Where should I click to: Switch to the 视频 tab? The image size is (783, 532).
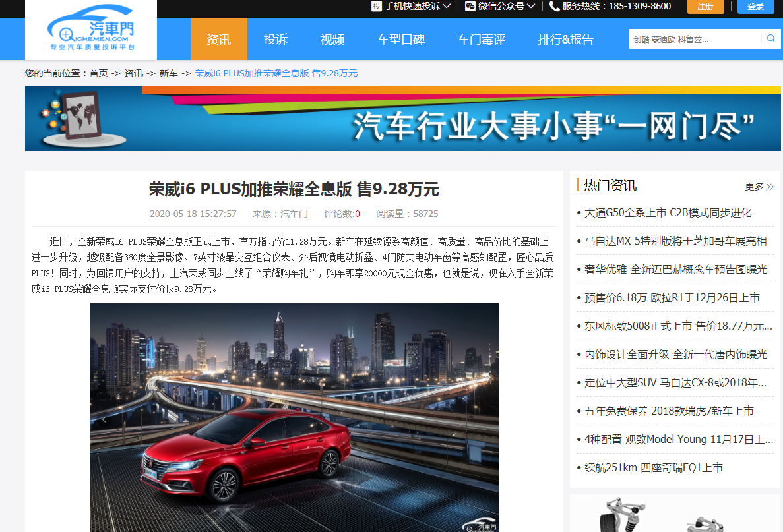tap(332, 39)
